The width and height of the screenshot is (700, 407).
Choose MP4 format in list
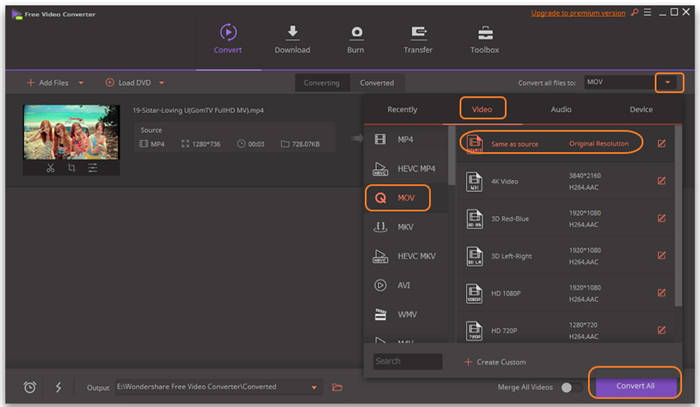tap(406, 140)
